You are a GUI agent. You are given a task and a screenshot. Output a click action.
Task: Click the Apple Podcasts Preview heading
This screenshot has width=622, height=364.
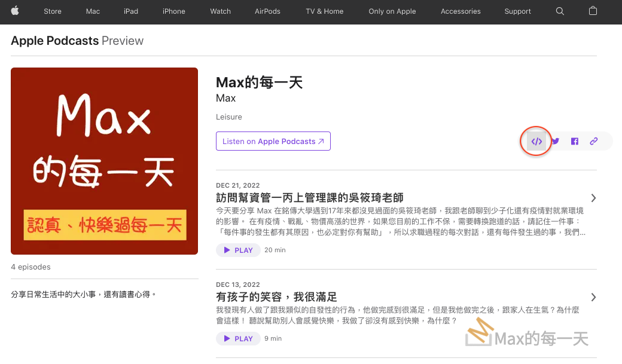(77, 41)
